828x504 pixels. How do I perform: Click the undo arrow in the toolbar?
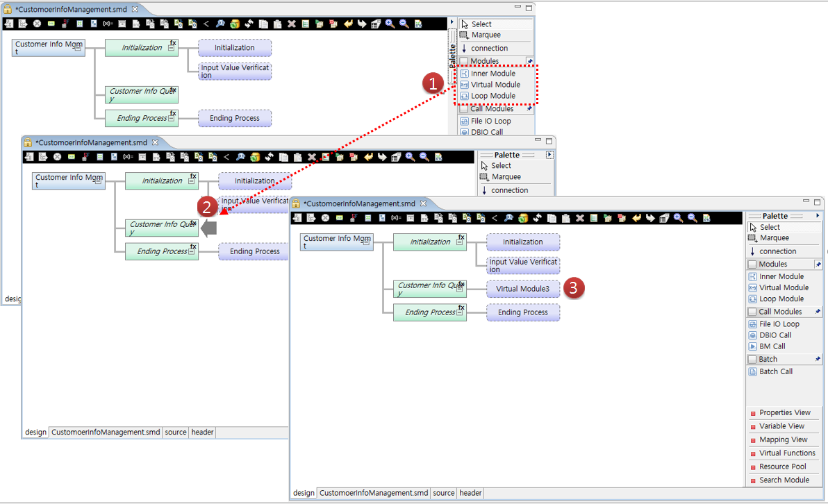click(x=635, y=216)
